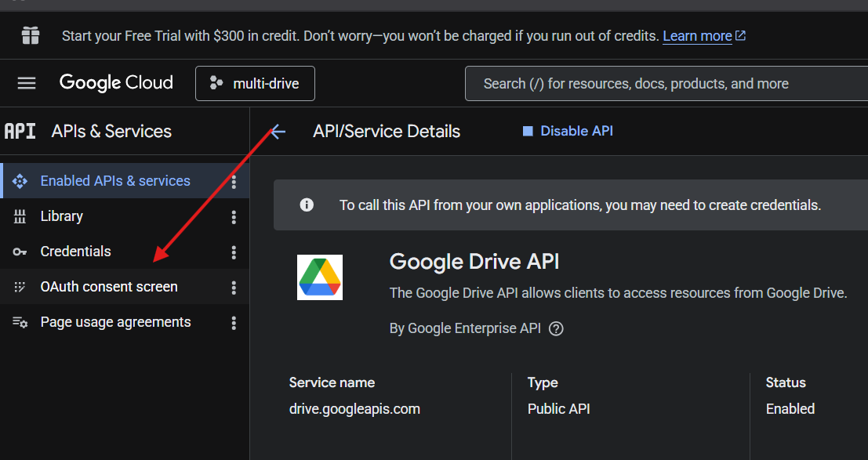
Task: Open the Learn more link
Action: [x=704, y=36]
